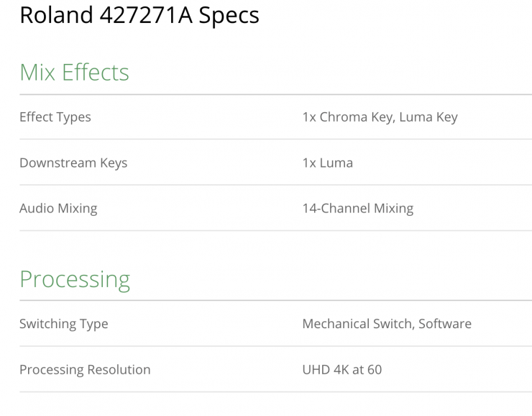532x416 pixels.
Task: Select the Downstream Keys row label
Action: pyautogui.click(x=73, y=163)
